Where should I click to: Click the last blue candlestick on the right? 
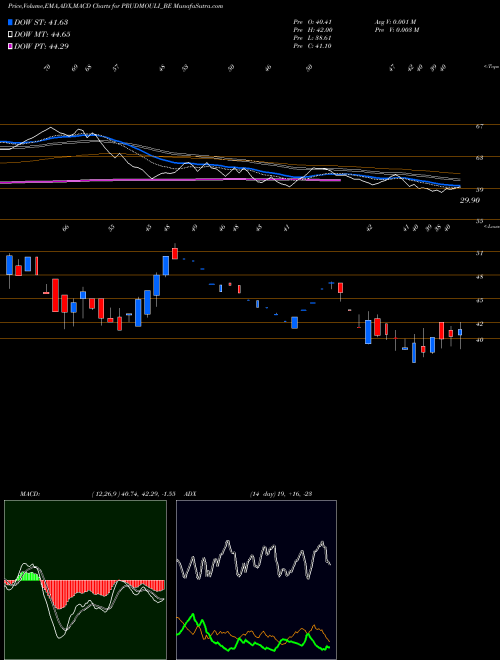pos(460,333)
